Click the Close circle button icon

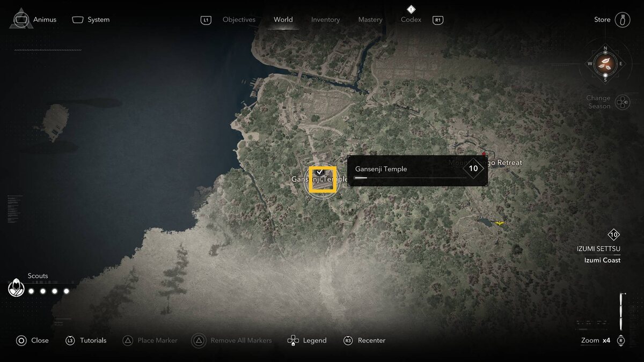pyautogui.click(x=21, y=341)
